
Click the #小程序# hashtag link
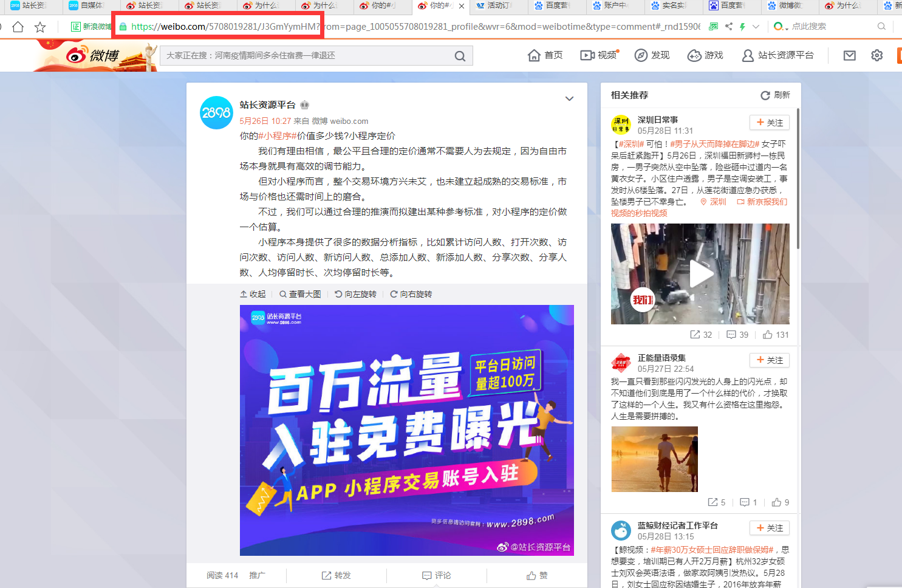click(277, 136)
